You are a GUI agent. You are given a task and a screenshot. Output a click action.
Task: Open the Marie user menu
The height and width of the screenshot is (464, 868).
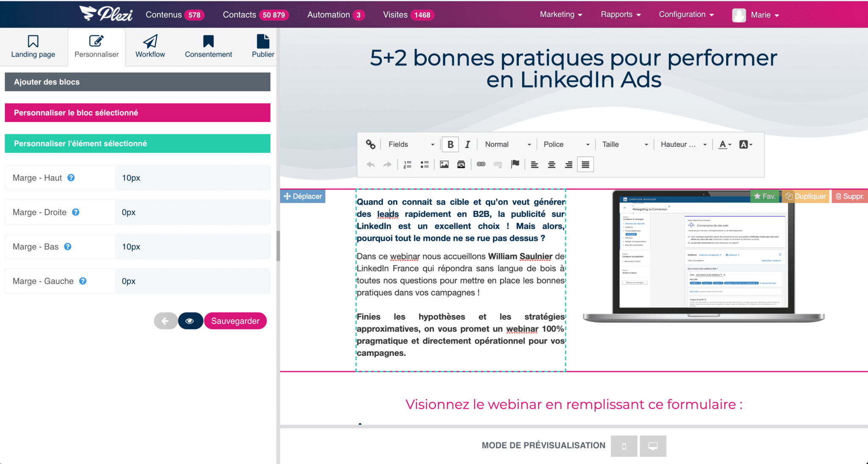(765, 15)
